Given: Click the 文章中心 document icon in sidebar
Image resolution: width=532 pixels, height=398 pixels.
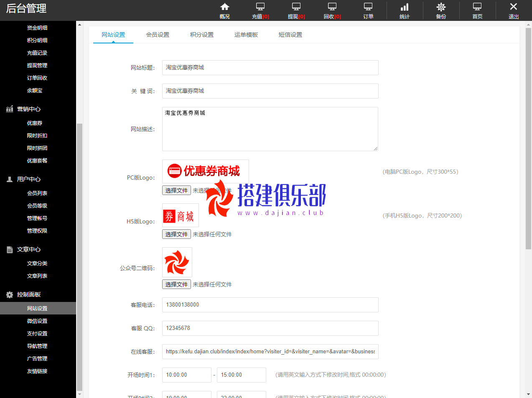Looking at the screenshot, I should [x=10, y=249].
